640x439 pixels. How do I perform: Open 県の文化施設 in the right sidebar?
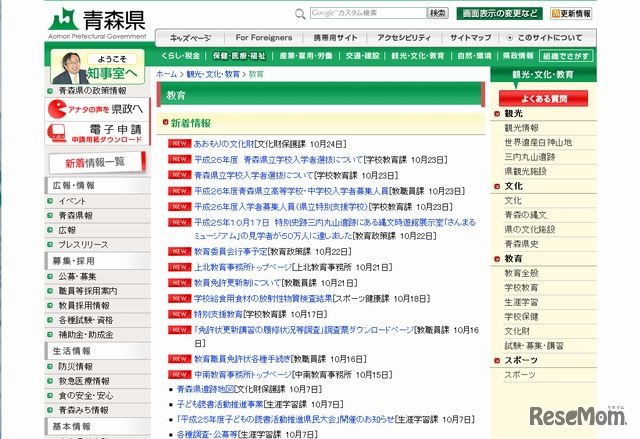pos(530,229)
